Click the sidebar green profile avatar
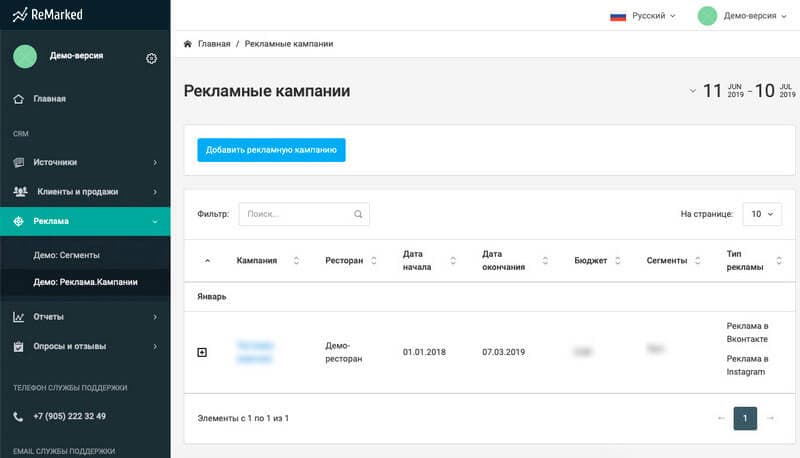800x458 pixels. [x=25, y=56]
